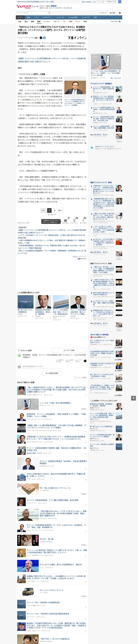
Task: Click the 次へ next page button
Action: tap(61, 210)
